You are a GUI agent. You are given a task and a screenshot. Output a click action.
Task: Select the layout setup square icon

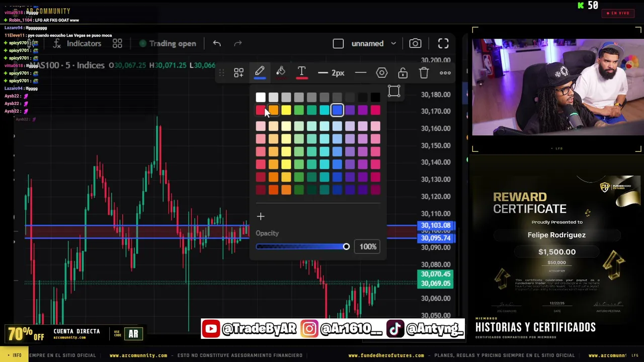(x=338, y=44)
